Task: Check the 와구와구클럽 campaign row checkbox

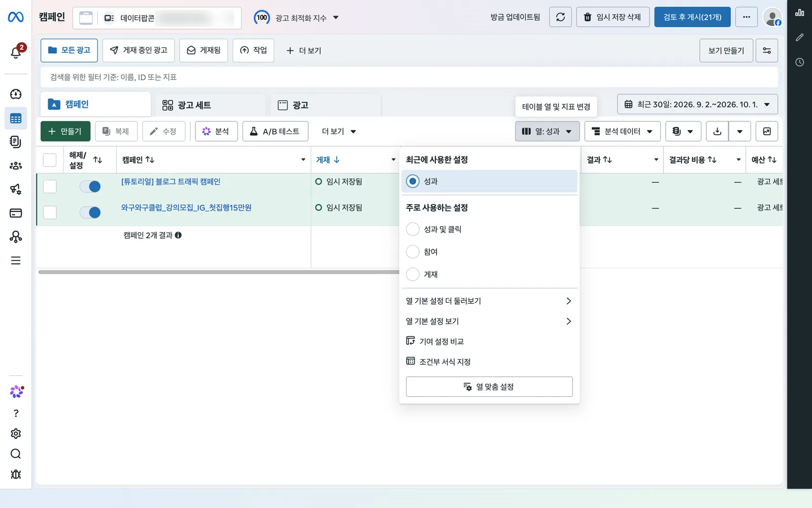Action: point(50,212)
